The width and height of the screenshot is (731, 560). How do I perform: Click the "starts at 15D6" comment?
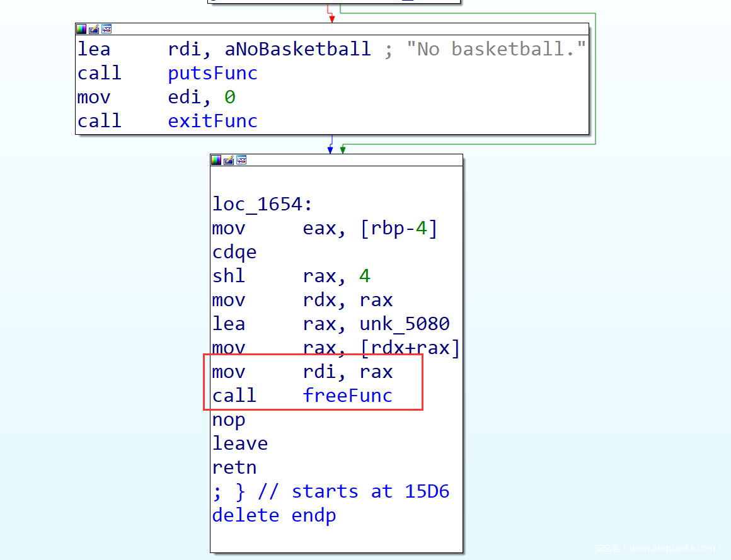click(x=370, y=491)
